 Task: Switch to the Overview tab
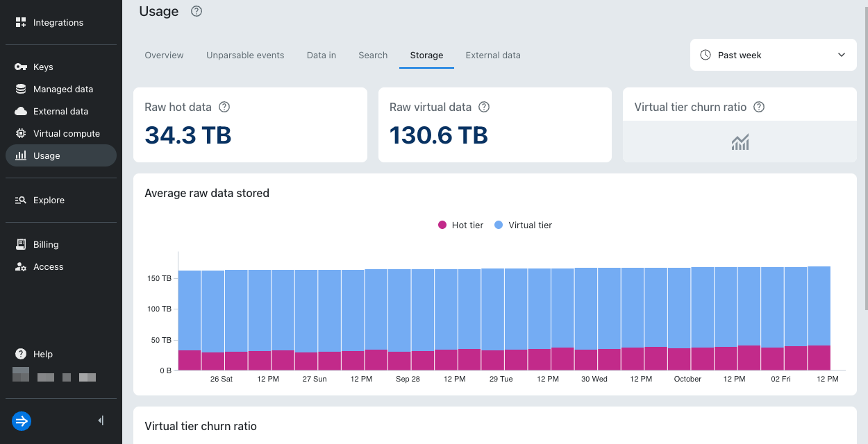point(164,55)
